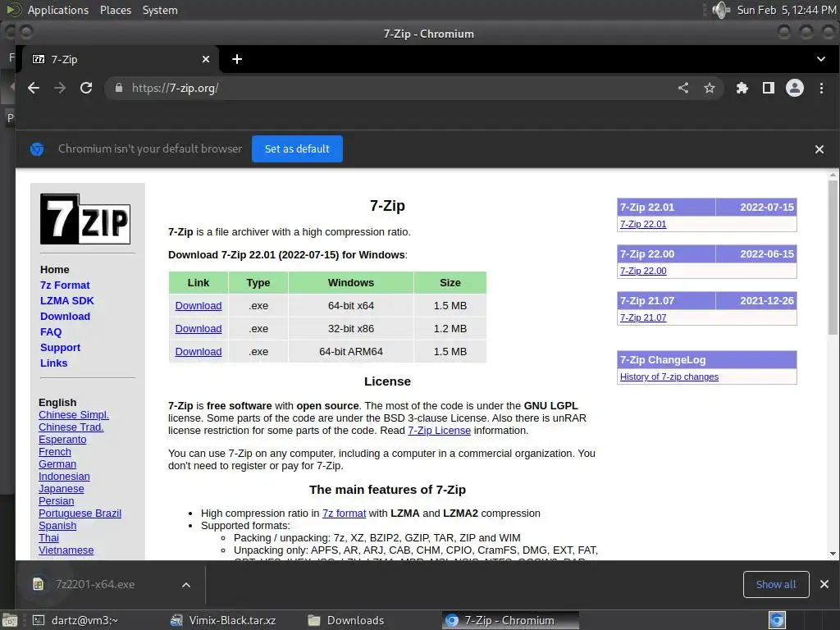
Task: Open a new tab with the plus button
Action: coord(237,59)
